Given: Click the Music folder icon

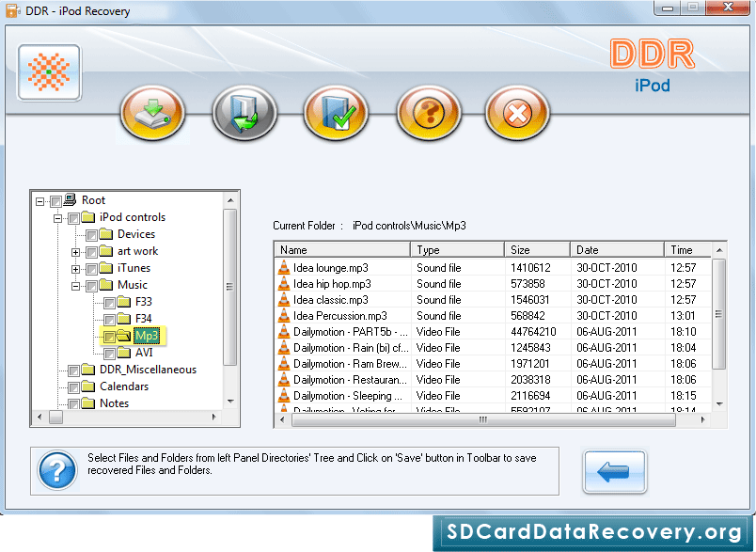Looking at the screenshot, I should [105, 284].
